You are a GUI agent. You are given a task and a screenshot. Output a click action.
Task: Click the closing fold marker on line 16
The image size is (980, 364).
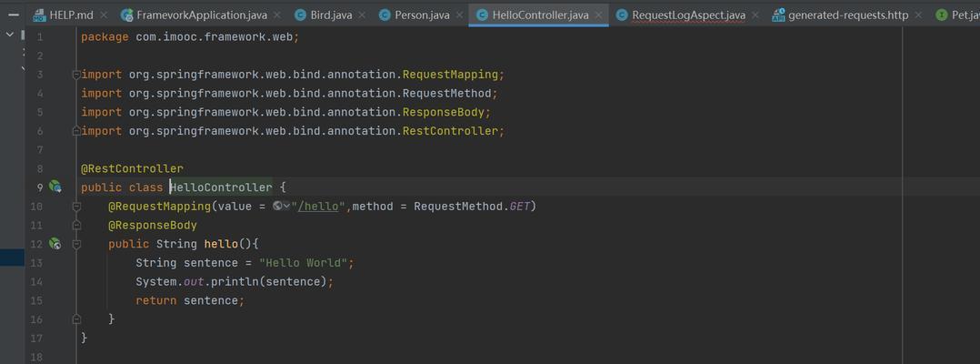(x=77, y=319)
